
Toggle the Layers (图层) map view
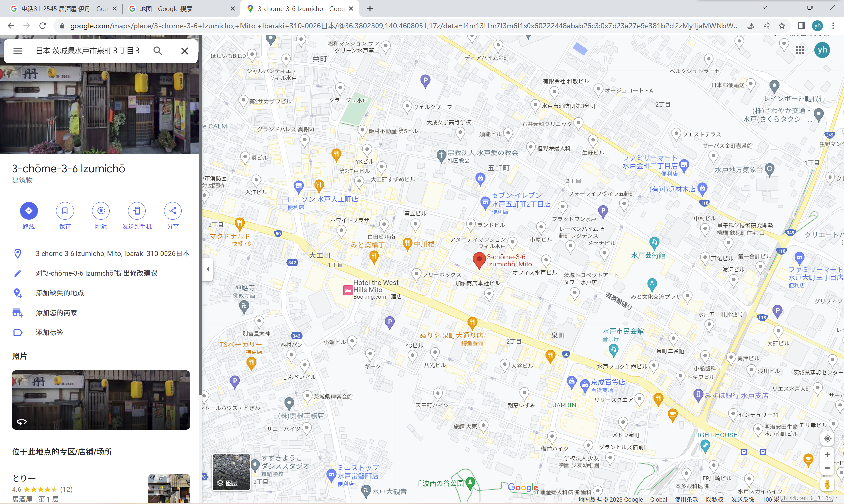tap(231, 472)
